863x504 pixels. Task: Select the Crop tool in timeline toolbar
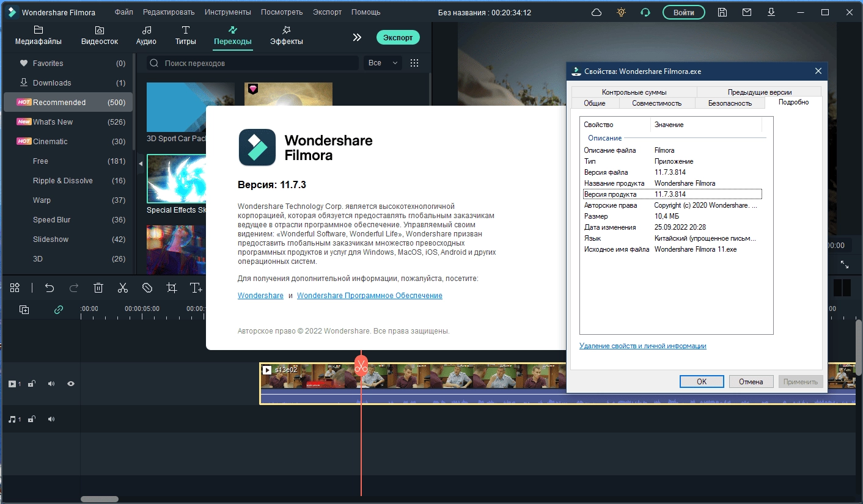[x=172, y=288]
